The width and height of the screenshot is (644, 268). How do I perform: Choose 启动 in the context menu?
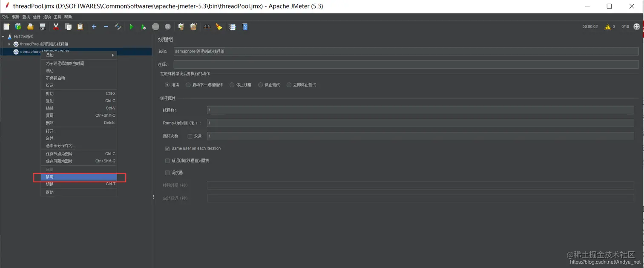[78, 71]
